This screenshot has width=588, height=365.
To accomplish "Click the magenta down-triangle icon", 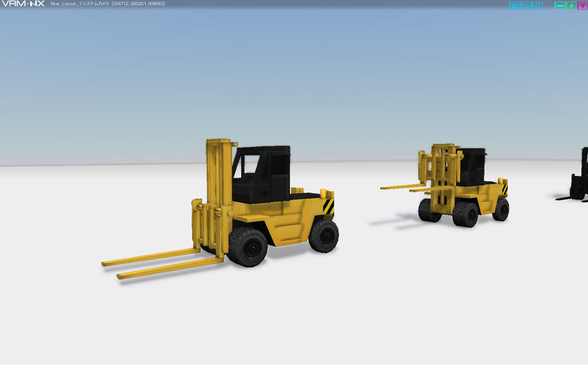I will pos(582,6).
